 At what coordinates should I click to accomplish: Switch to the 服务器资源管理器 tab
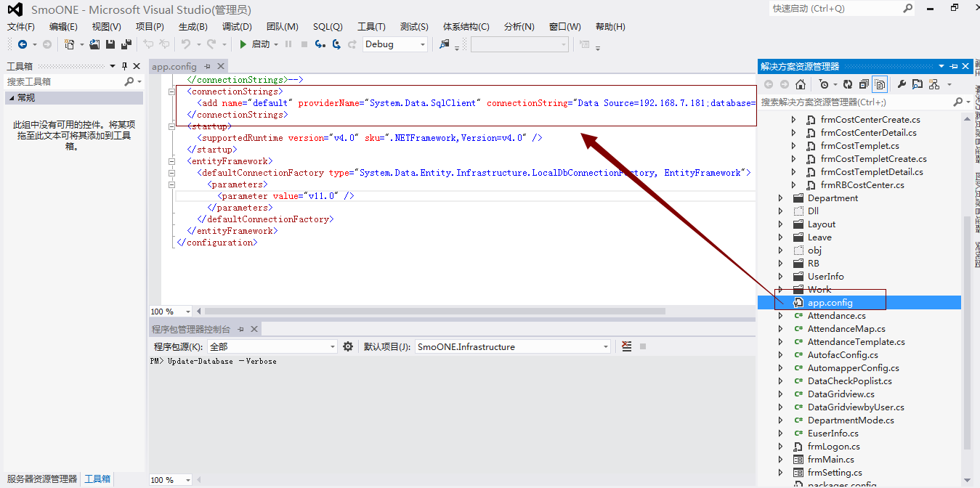(x=42, y=479)
